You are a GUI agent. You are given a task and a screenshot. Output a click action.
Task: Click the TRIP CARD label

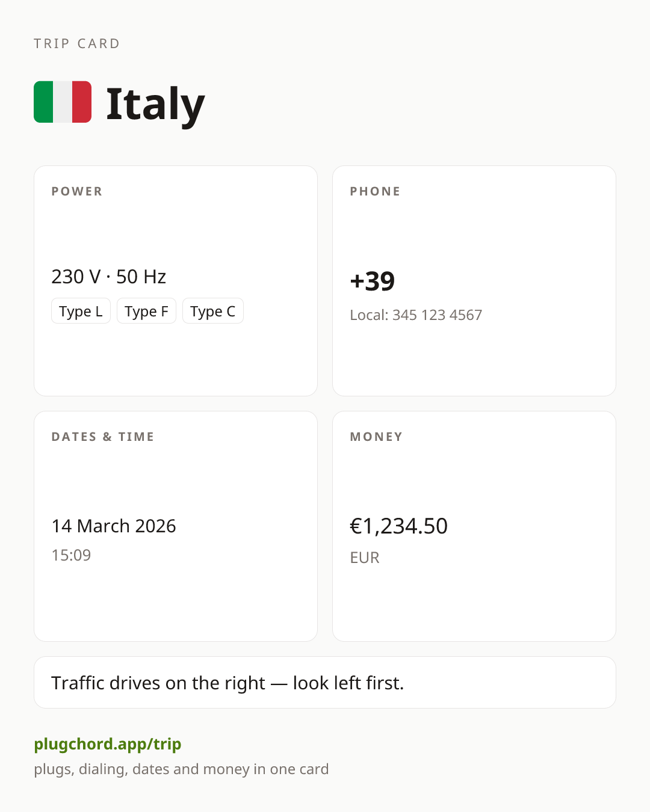(77, 43)
